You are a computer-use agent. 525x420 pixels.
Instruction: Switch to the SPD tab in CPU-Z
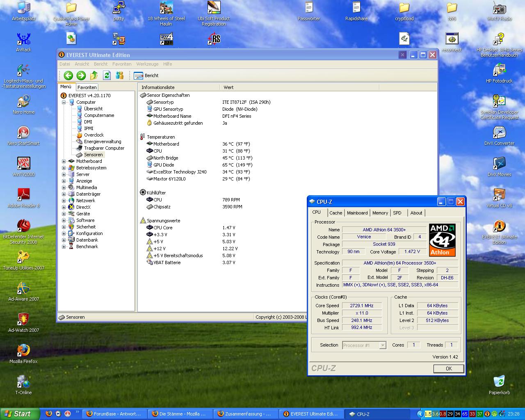click(x=397, y=213)
